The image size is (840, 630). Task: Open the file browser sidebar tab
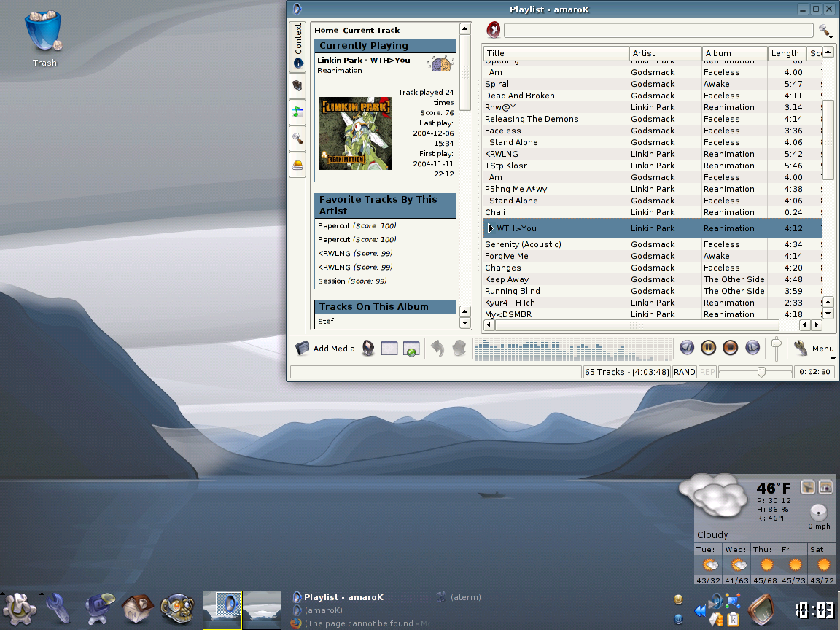point(297,165)
